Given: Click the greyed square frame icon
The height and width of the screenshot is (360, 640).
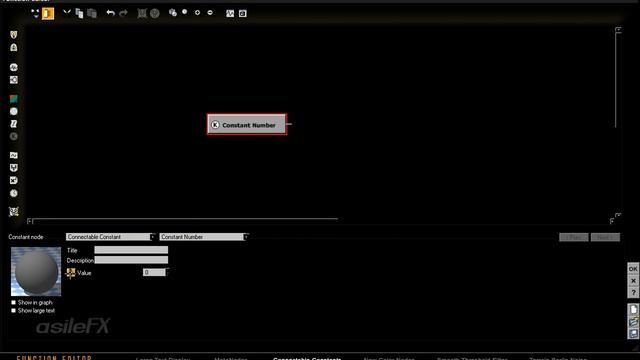Looking at the screenshot, I should click(142, 13).
